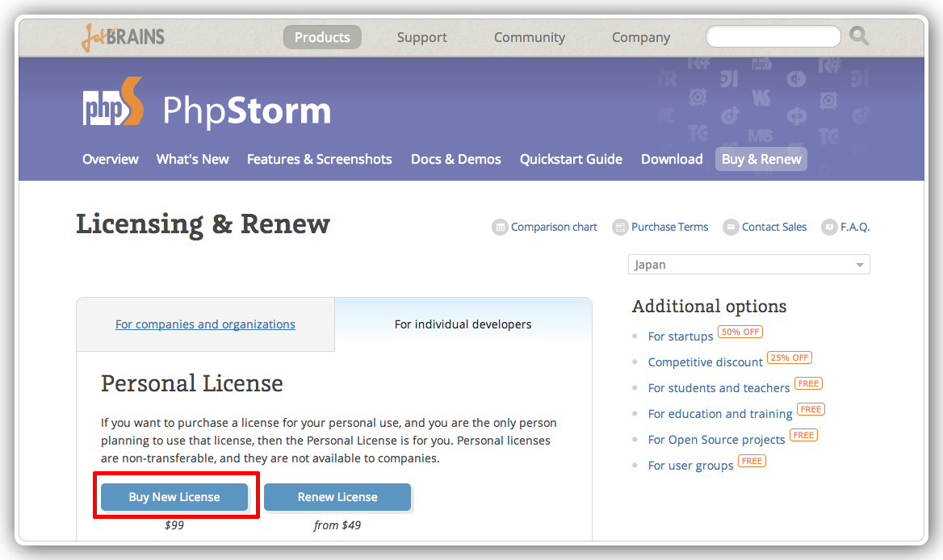This screenshot has height=560, width=943.
Task: Click the PhpStorm logo icon
Action: click(x=113, y=102)
